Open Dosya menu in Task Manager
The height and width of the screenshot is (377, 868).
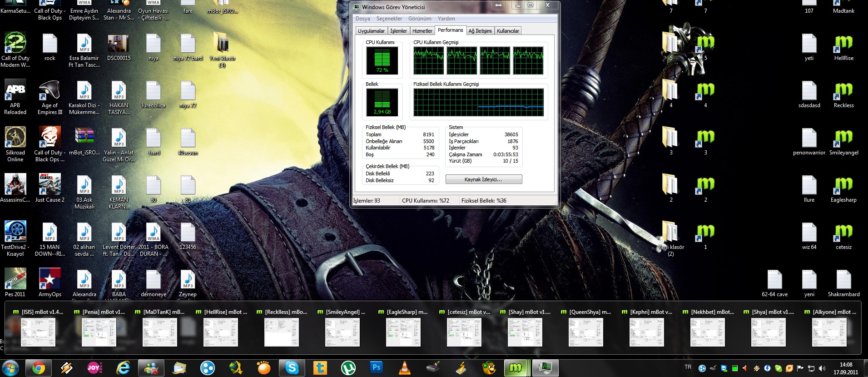362,19
